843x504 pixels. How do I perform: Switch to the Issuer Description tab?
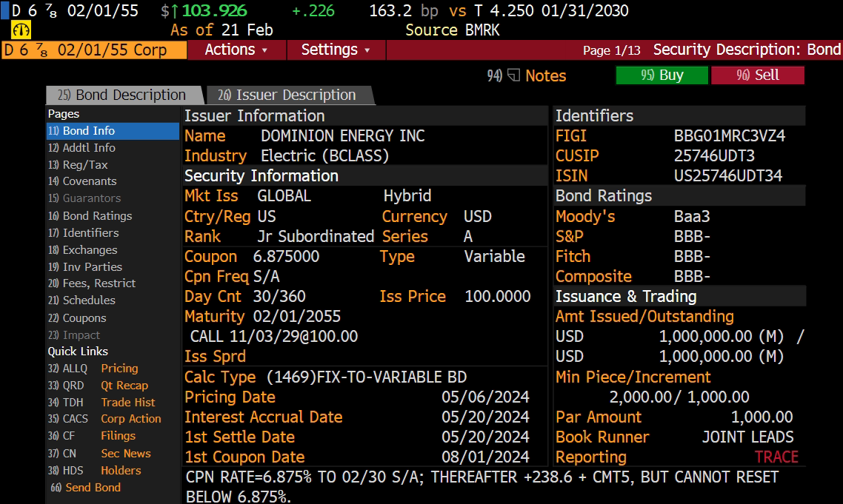[x=289, y=95]
